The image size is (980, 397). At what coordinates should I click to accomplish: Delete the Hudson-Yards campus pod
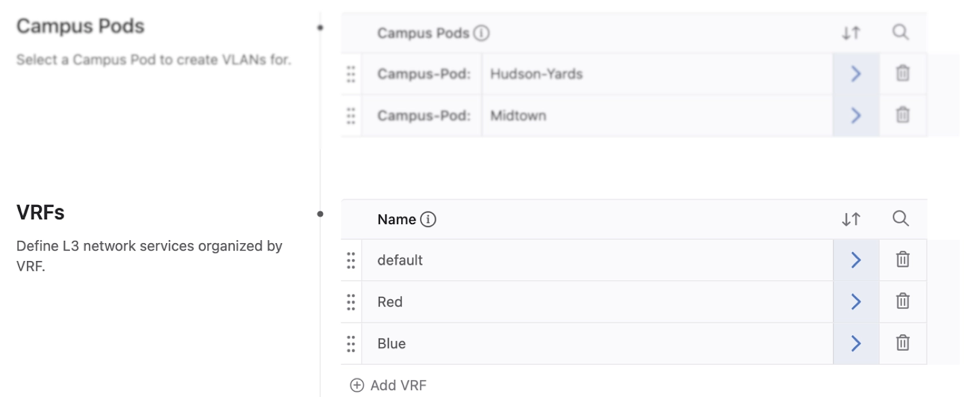point(903,74)
